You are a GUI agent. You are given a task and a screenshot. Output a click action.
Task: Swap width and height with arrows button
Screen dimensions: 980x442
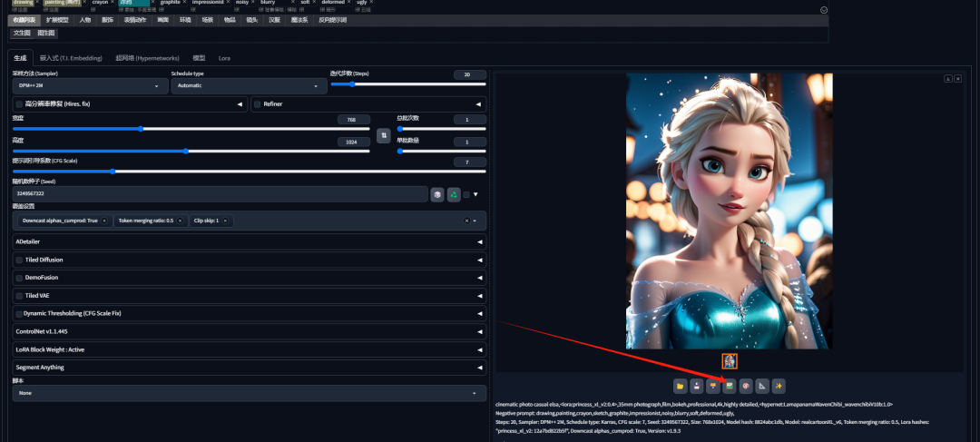pyautogui.click(x=384, y=135)
